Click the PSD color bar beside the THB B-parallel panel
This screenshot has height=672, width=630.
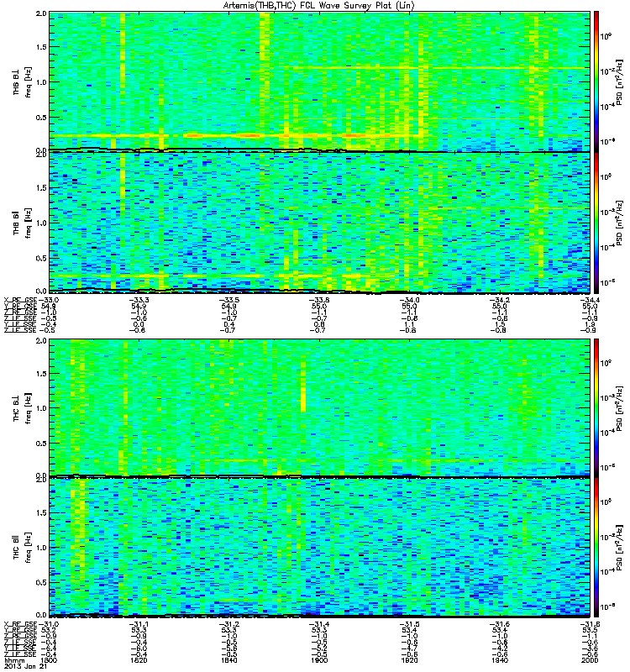596,223
